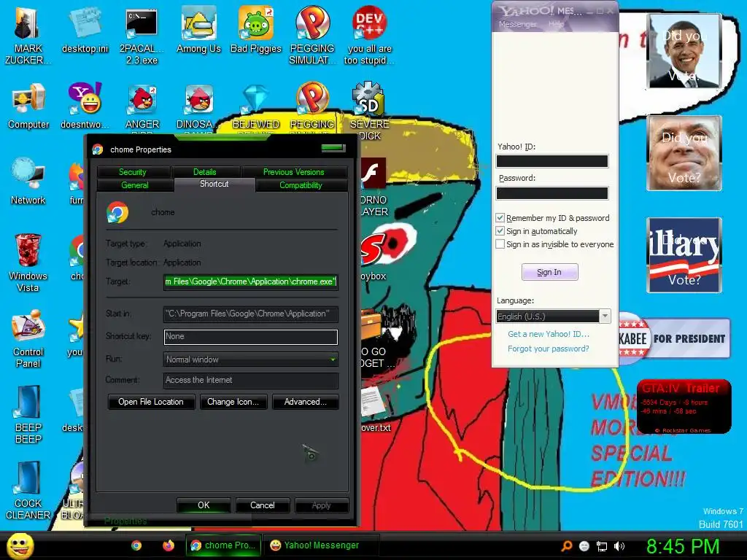Screen dimensions: 747x560
Task: Select the desktop.ini file icon at top
Action: point(85,31)
